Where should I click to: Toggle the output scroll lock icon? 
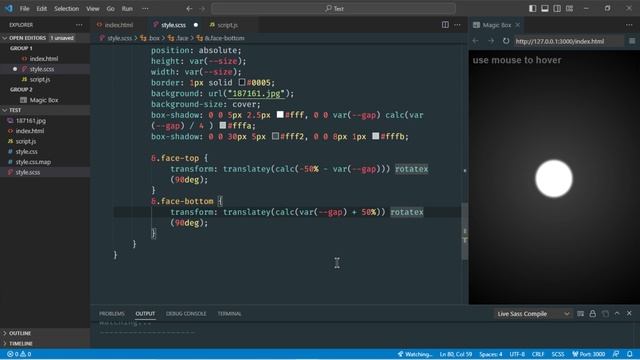592,313
